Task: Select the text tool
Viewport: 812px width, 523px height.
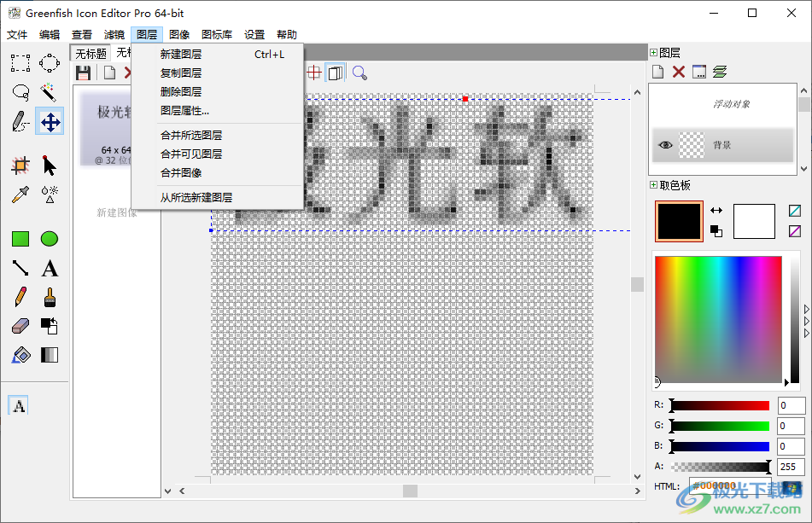Action: 50,268
